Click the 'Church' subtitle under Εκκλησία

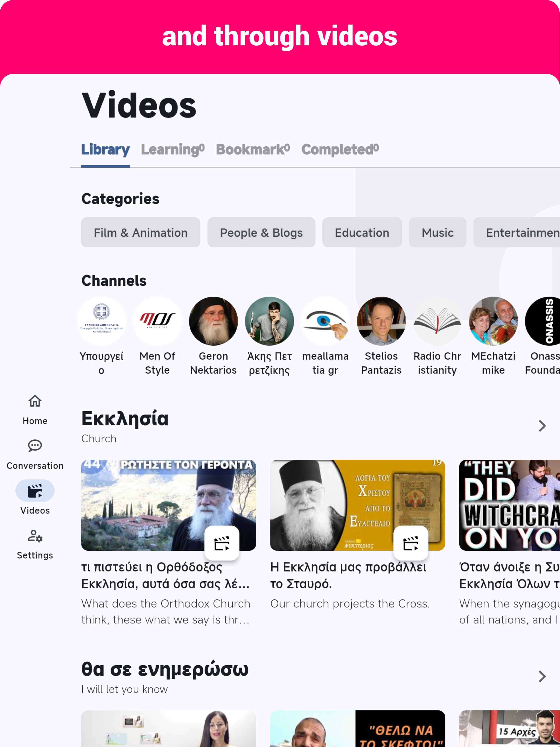99,439
